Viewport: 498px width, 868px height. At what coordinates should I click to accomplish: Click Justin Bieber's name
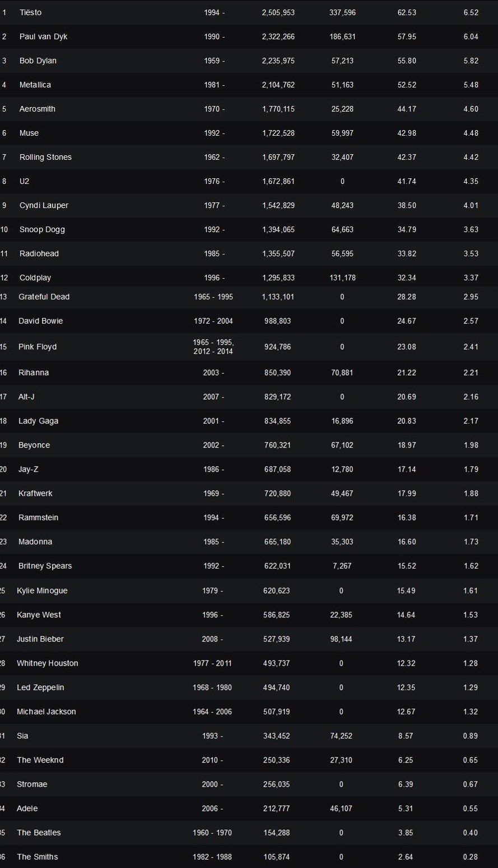coord(40,639)
